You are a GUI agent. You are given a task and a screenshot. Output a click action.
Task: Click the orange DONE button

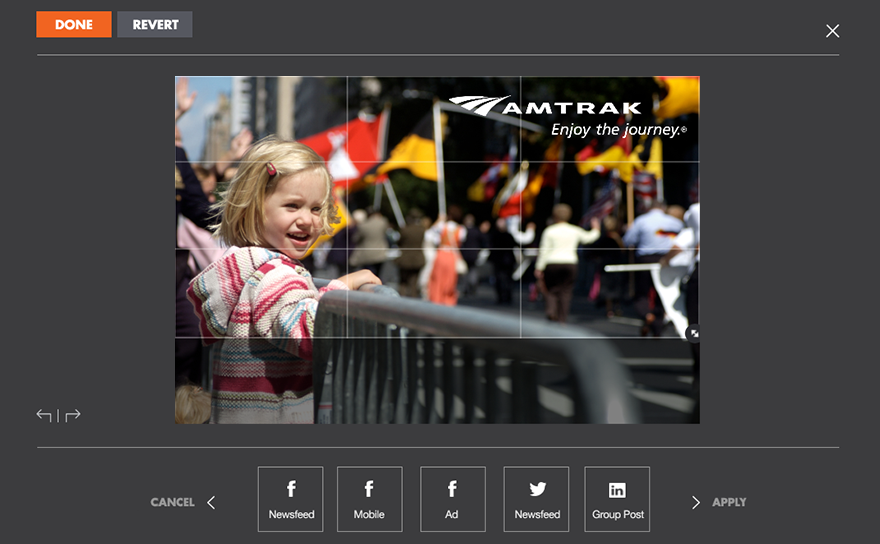(74, 25)
